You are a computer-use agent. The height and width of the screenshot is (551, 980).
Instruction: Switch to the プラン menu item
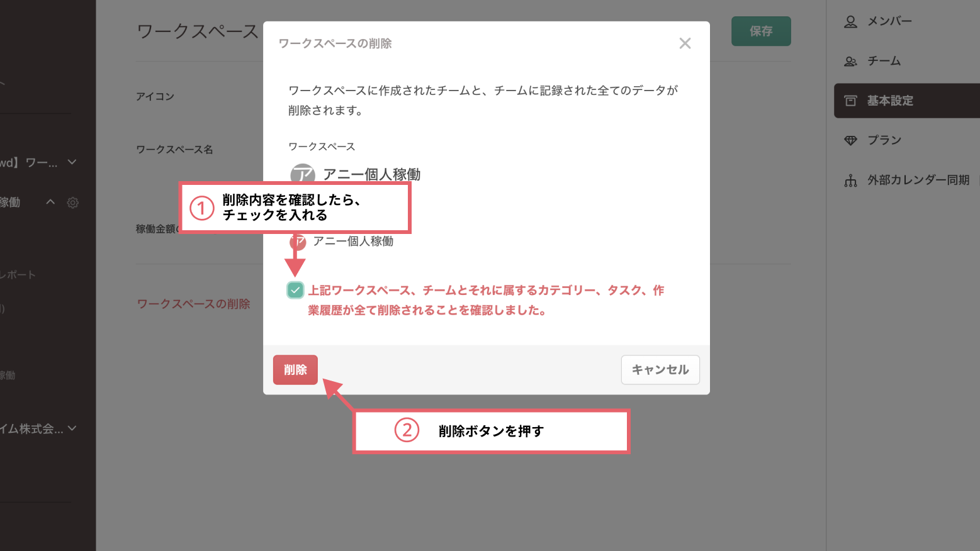pos(884,140)
